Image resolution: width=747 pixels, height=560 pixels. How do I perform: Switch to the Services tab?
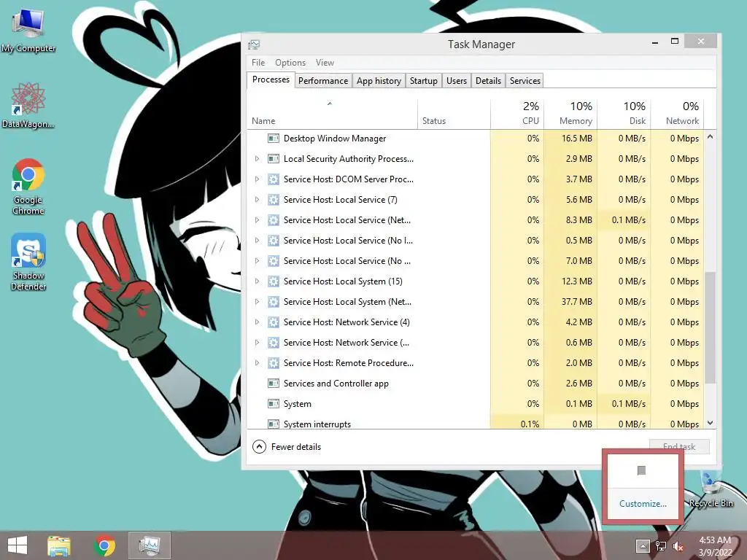tap(525, 81)
